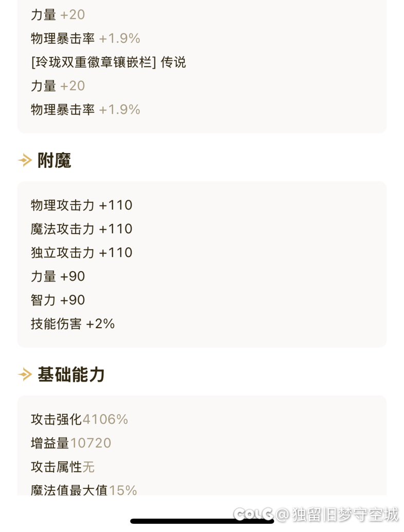Image resolution: width=404 pixels, height=532 pixels.
Task: Click the arrow icon beside 附魔 heading
Action: coord(25,160)
